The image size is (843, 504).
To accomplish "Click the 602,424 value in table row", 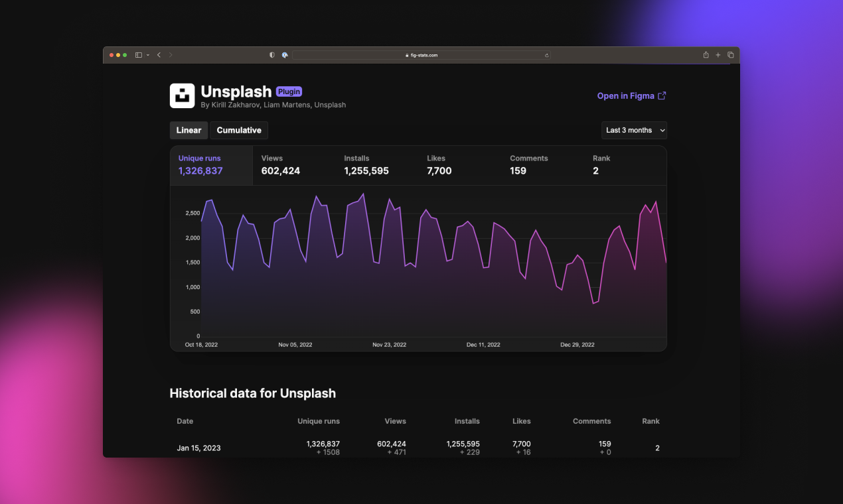I will (x=392, y=444).
